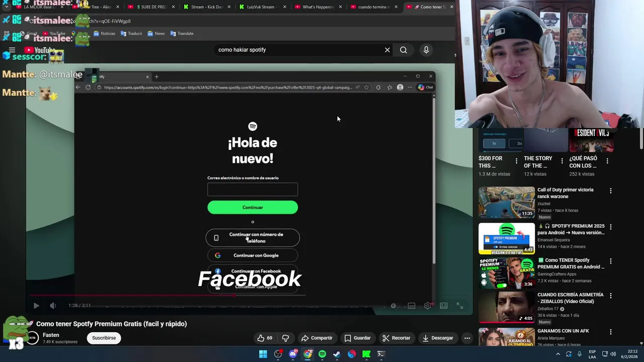The image size is (644, 362).
Task: Open Steam from the taskbar
Action: [x=337, y=354]
